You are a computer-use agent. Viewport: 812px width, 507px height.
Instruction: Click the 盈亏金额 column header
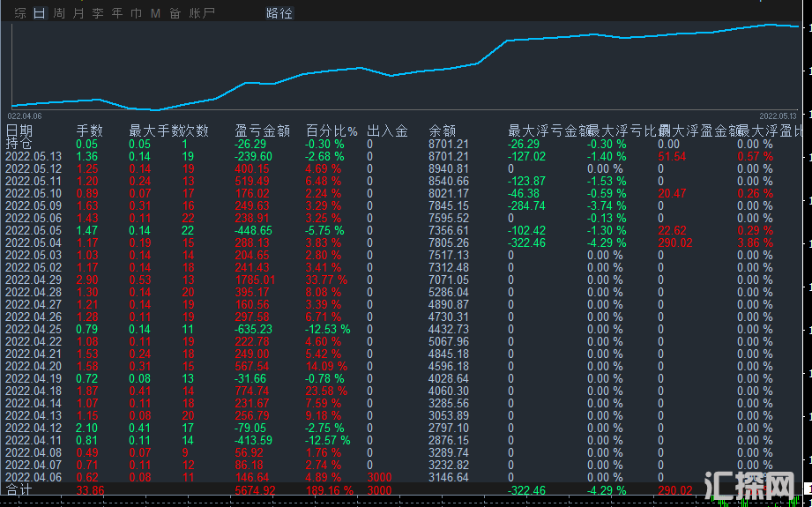click(262, 130)
